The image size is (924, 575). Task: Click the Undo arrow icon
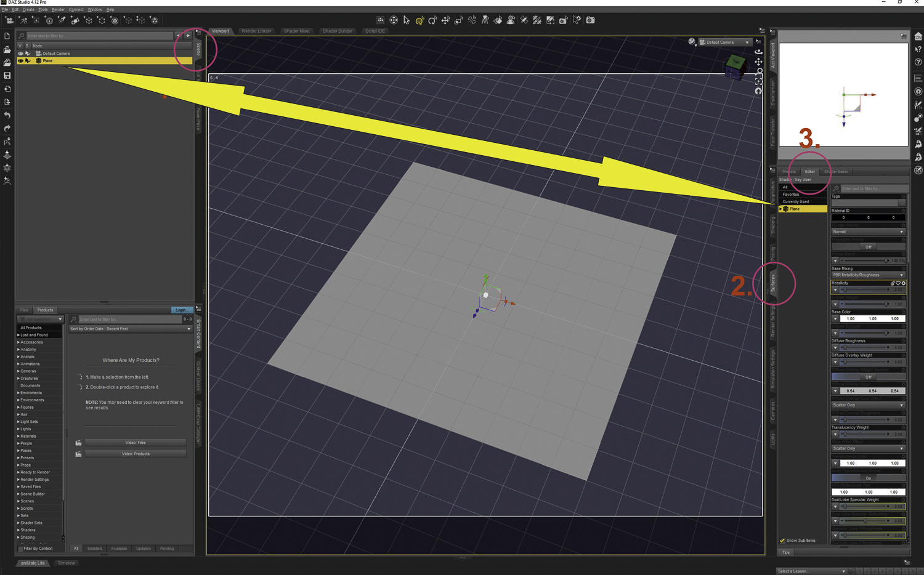[7, 115]
